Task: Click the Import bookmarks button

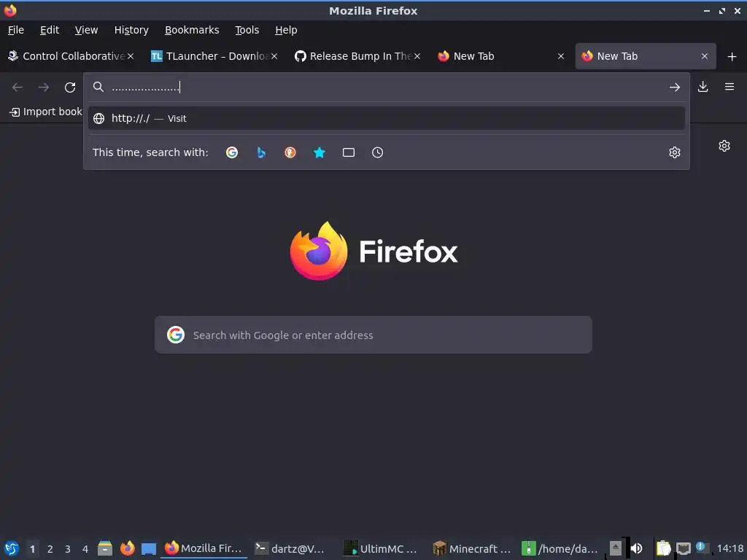Action: pos(46,112)
